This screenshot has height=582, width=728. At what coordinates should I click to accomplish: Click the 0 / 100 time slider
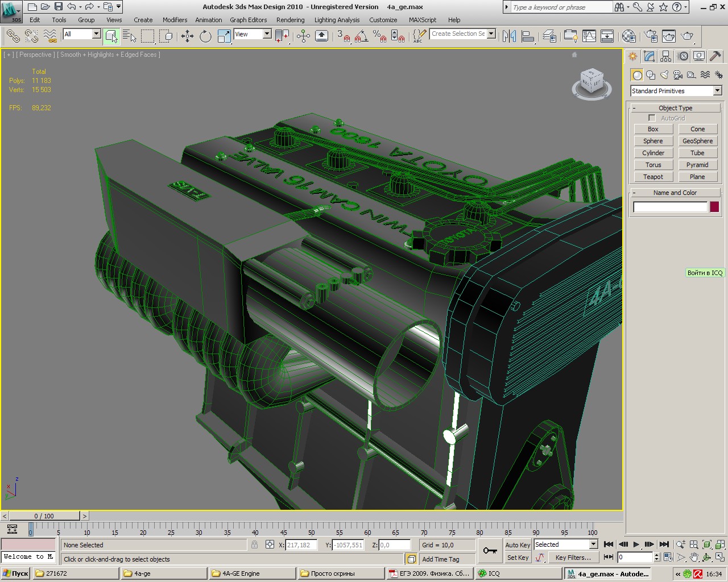44,516
